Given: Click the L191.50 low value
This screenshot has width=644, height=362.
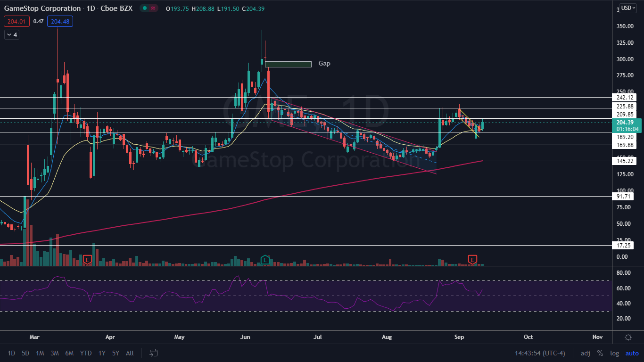Looking at the screenshot, I should pyautogui.click(x=228, y=8).
